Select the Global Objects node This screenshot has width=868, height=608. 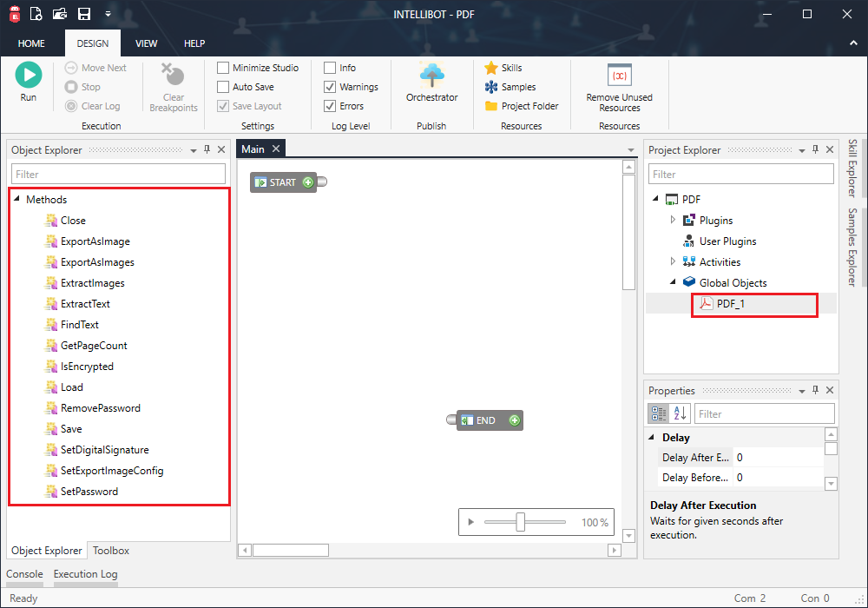pyautogui.click(x=733, y=283)
